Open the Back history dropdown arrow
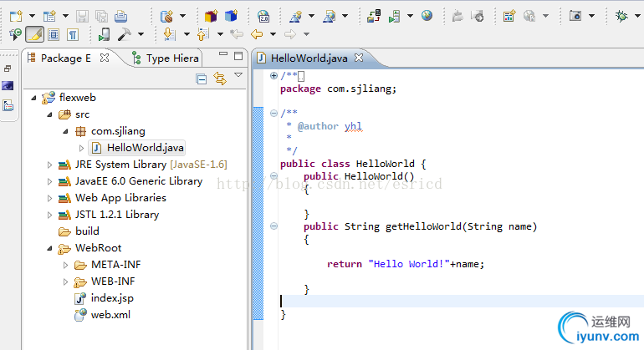Image resolution: width=644 pixels, height=350 pixels. point(273,34)
